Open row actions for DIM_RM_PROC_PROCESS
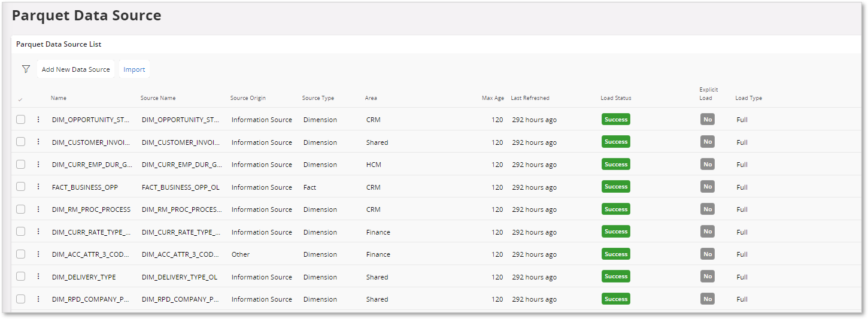The image size is (868, 319). pos(38,209)
